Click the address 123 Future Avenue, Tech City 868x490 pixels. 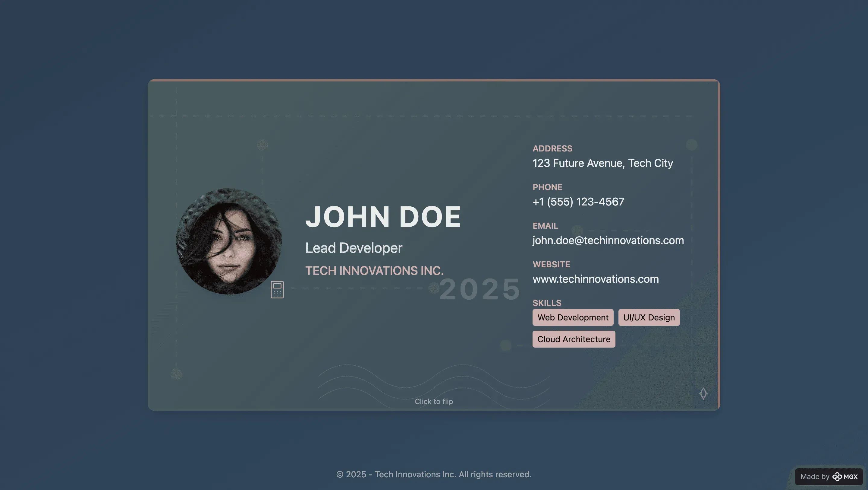tap(602, 163)
